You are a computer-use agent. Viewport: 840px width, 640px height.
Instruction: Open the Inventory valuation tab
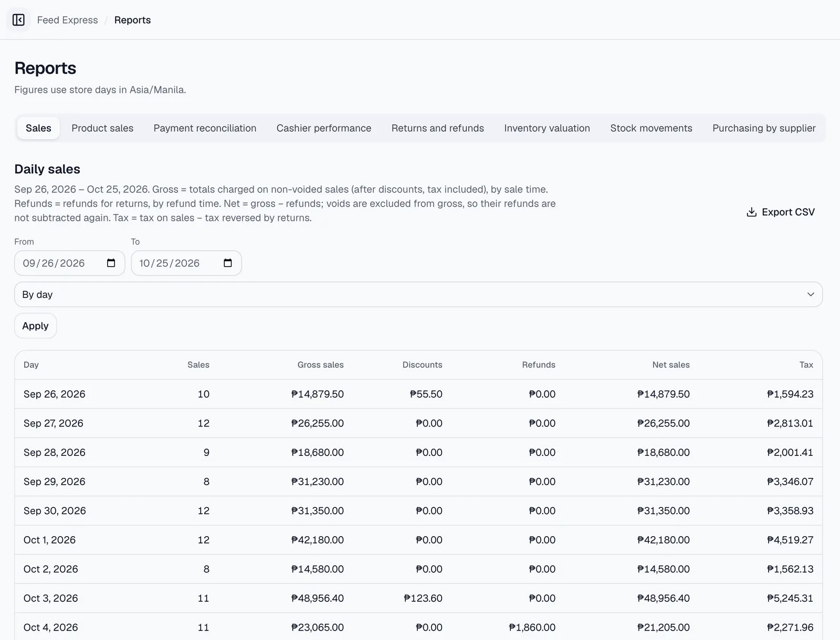547,128
